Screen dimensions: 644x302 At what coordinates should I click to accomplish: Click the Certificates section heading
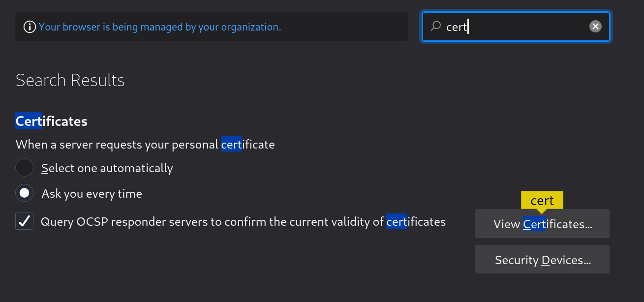tap(52, 121)
